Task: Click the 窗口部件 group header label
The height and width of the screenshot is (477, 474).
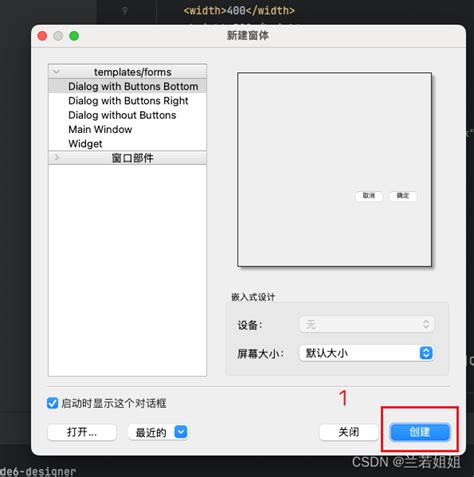Action: [x=132, y=158]
